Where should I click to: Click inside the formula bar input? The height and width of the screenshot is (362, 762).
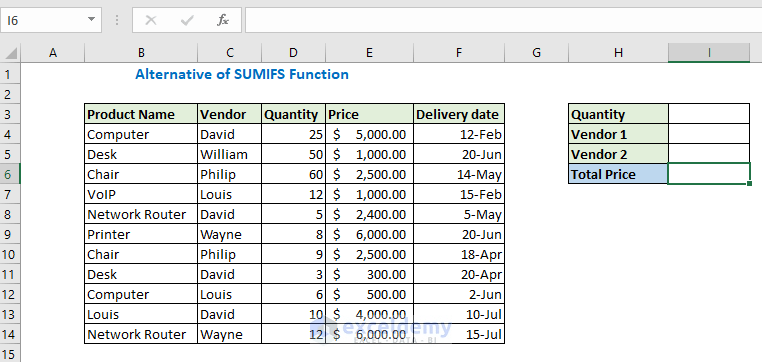coord(503,20)
